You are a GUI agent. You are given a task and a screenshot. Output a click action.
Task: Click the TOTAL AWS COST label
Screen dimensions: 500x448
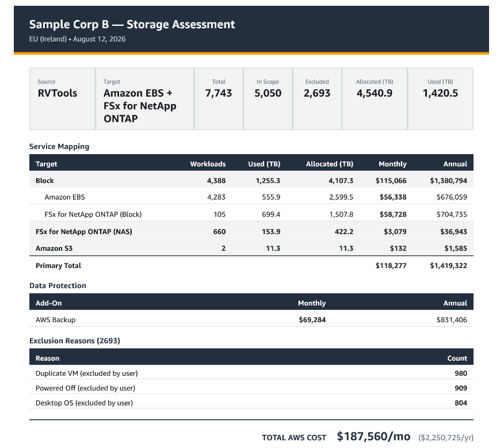point(294,438)
